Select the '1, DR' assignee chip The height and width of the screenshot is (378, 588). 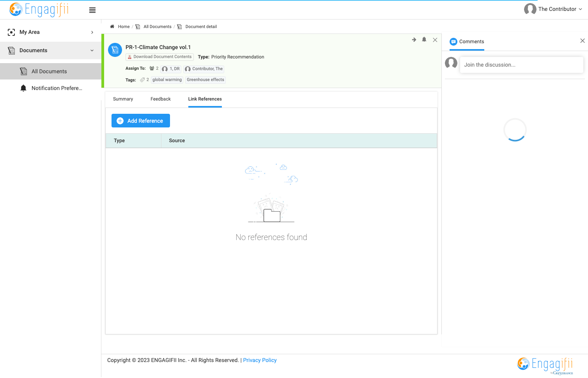pyautogui.click(x=171, y=69)
